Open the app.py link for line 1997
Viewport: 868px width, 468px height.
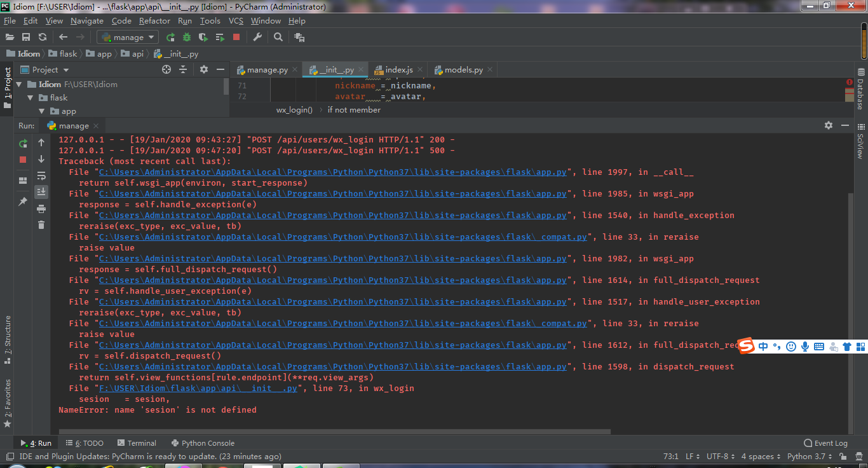tap(332, 172)
